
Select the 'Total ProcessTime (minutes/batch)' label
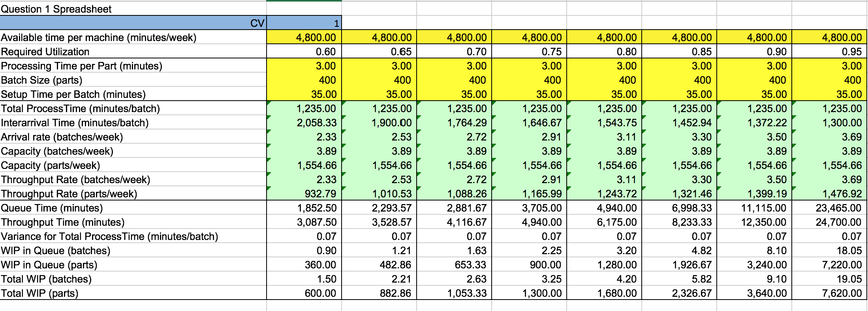80,109
